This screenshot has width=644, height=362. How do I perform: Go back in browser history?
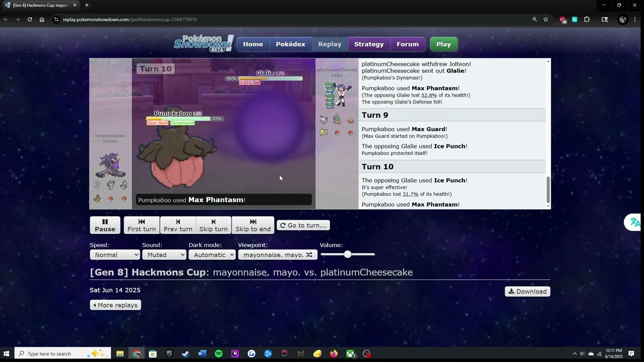[6, 20]
